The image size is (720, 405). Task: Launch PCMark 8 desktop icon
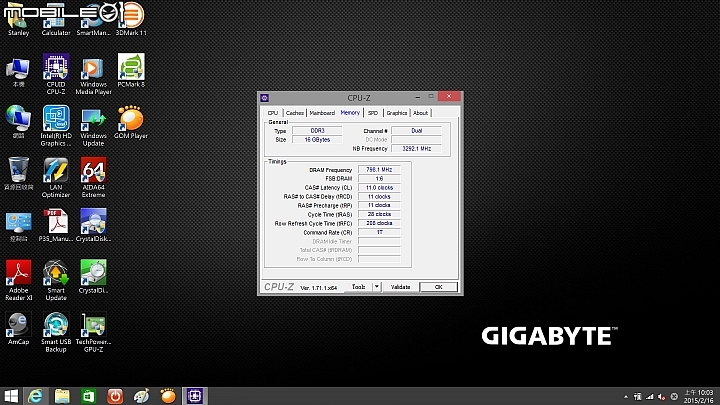pos(131,71)
